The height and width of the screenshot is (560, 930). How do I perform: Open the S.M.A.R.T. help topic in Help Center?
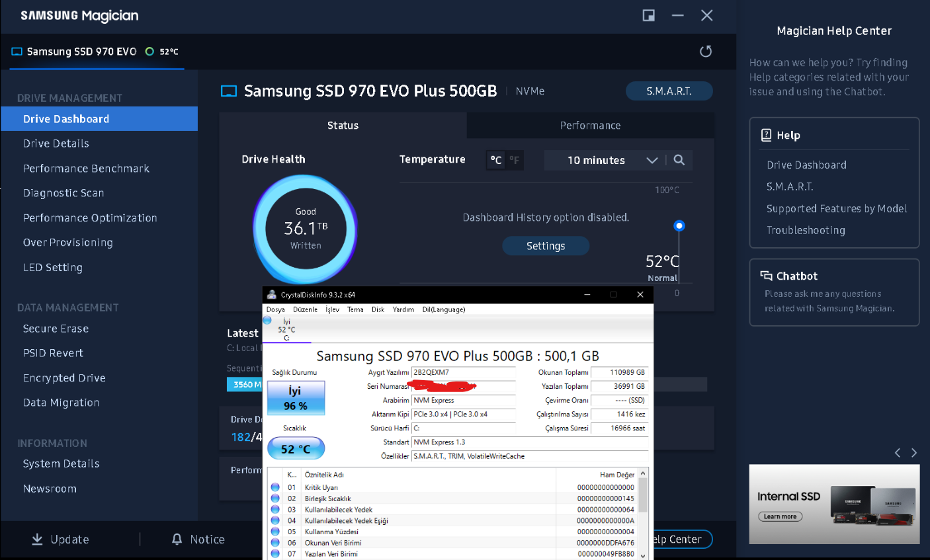(790, 186)
